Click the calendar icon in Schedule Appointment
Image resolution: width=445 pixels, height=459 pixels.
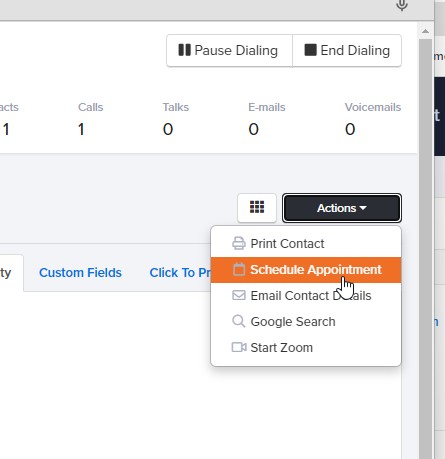click(239, 269)
